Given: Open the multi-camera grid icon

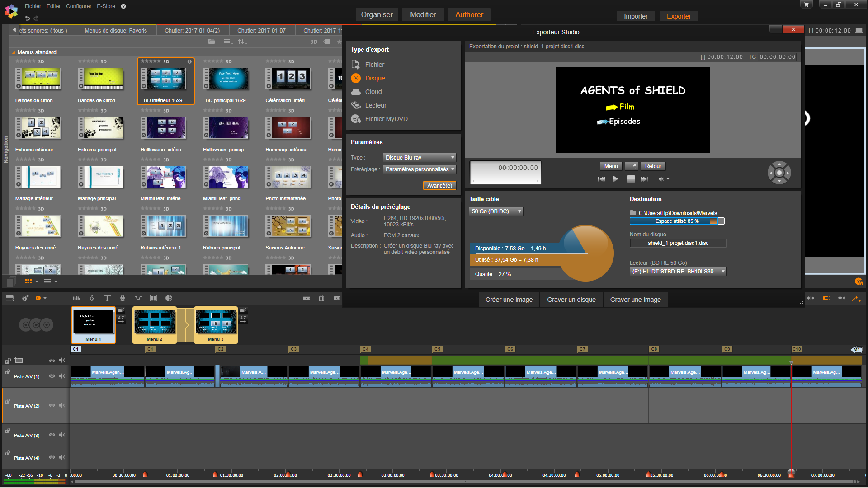Looking at the screenshot, I should pos(153,298).
